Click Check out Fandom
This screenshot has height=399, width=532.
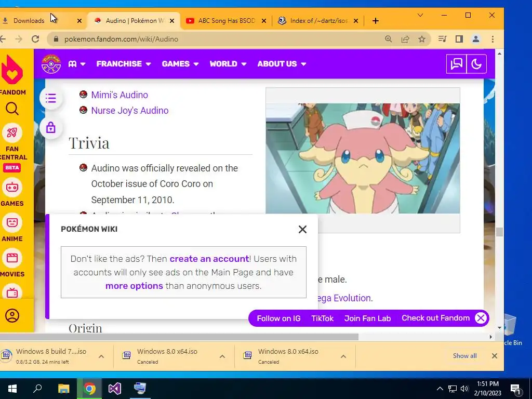[x=436, y=318]
